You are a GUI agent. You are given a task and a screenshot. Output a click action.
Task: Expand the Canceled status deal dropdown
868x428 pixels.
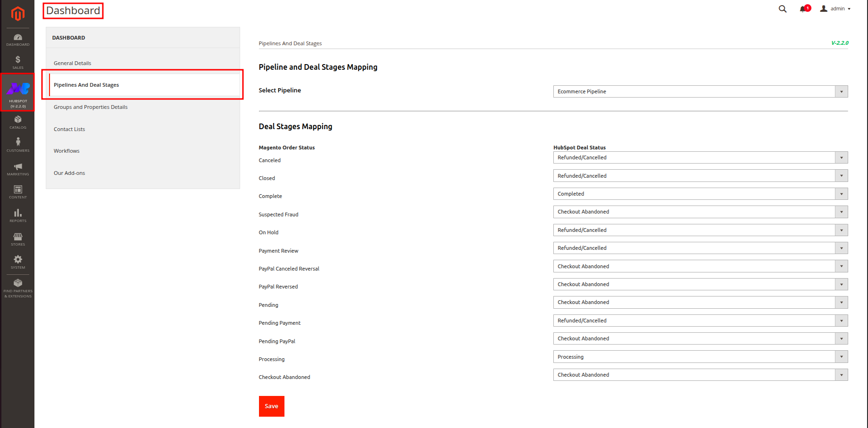[x=700, y=157]
